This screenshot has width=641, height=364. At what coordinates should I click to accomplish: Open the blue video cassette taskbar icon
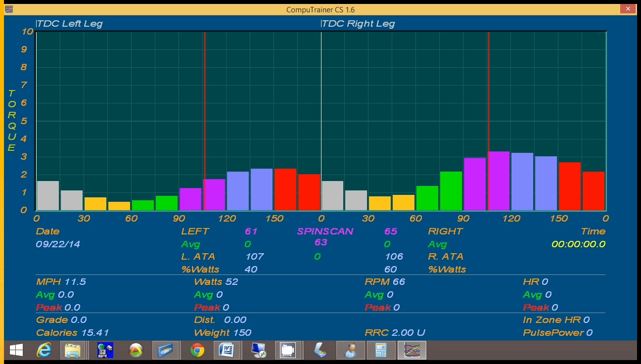[x=165, y=351]
